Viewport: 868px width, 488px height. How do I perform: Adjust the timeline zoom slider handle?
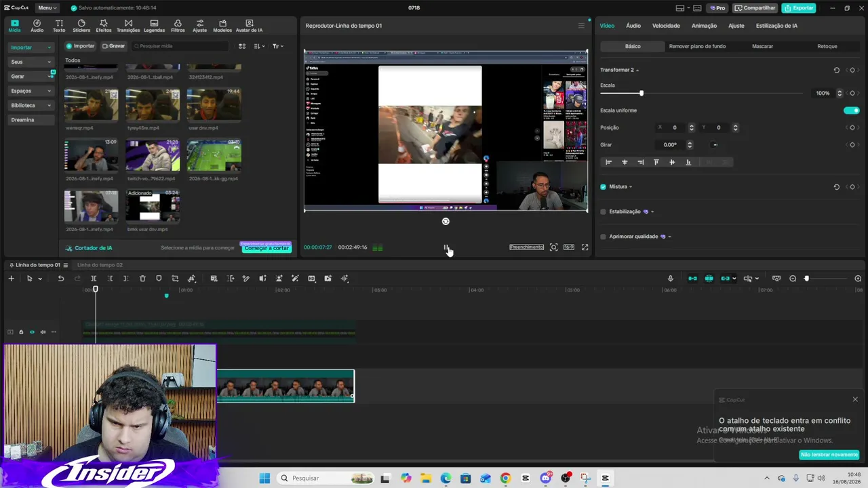click(806, 279)
